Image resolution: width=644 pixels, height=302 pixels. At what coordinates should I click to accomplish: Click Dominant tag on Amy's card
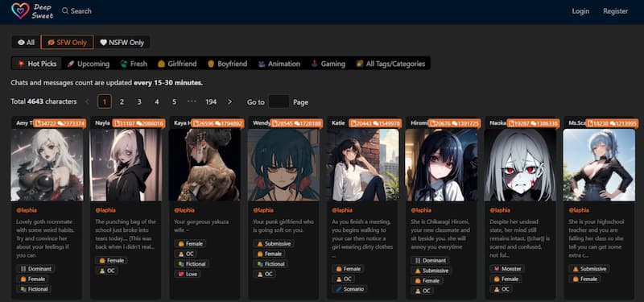35,269
